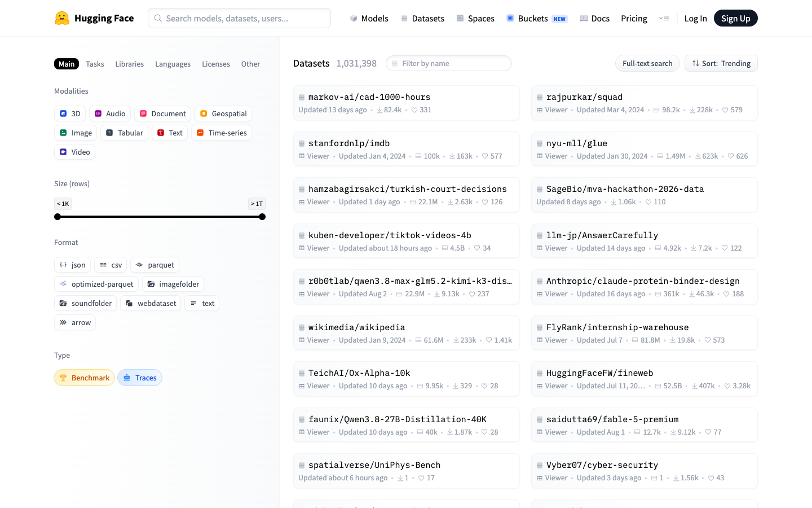Open the navigation more-menu icon
This screenshot has height=508, width=812.
coord(664,18)
